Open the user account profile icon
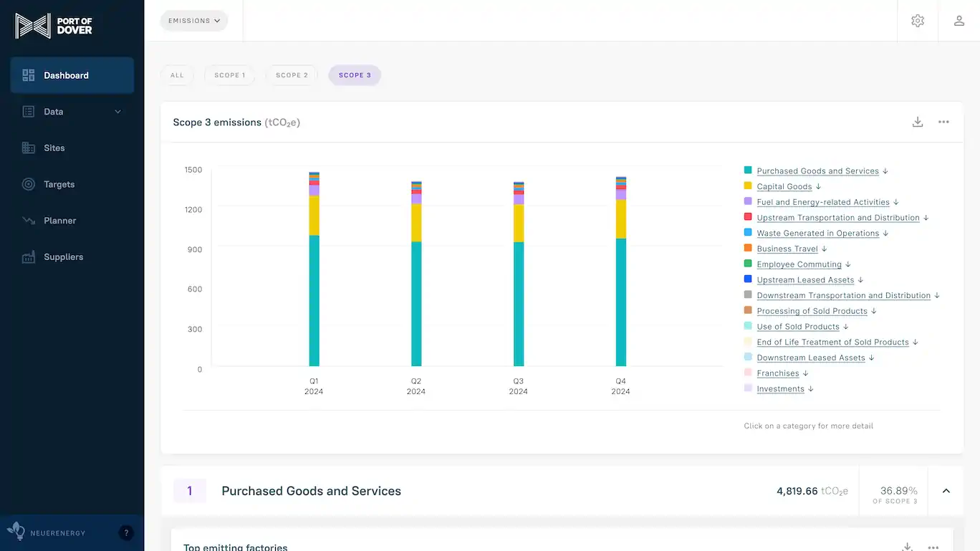The height and width of the screenshot is (551, 980). [959, 21]
